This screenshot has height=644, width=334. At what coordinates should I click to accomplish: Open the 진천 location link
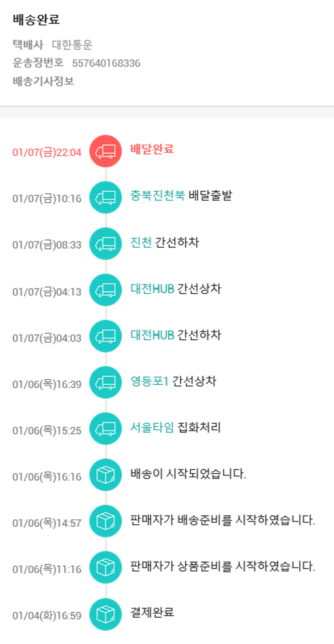pos(141,242)
